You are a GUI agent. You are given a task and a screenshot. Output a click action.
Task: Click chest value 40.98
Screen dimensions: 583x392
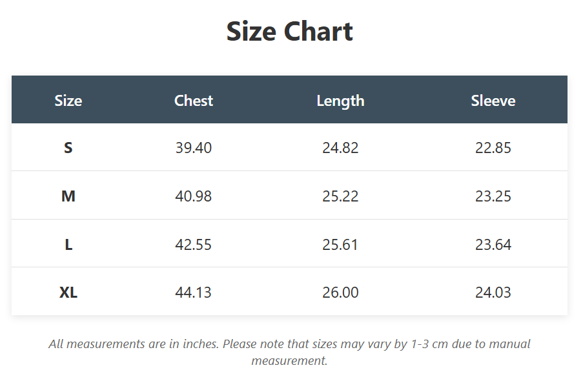pos(194,196)
